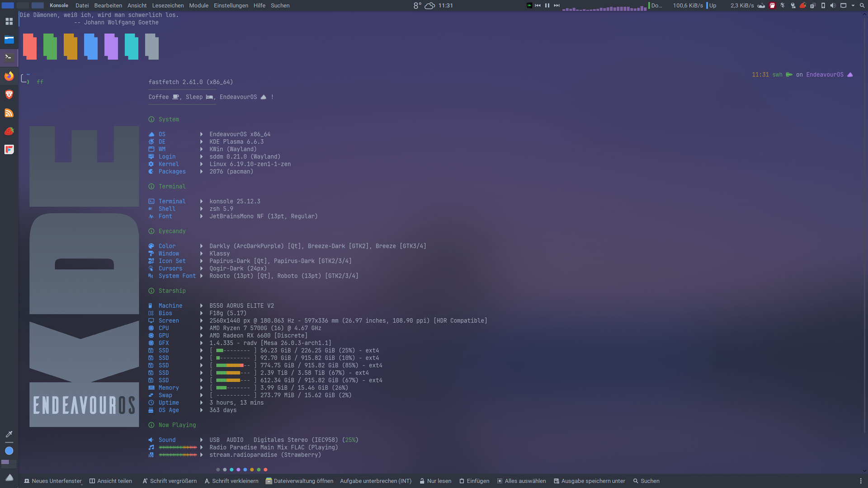Pause the playing media track
The width and height of the screenshot is (868, 488).
(547, 5)
